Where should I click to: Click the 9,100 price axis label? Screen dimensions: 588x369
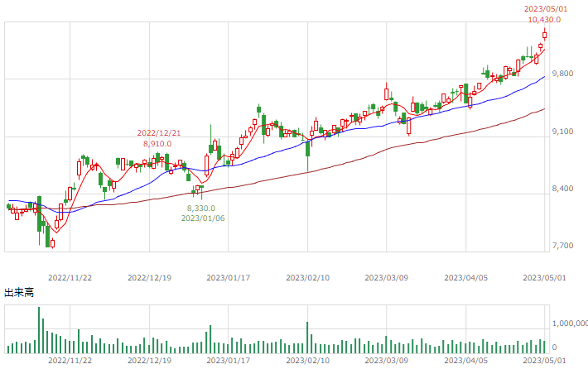562,132
